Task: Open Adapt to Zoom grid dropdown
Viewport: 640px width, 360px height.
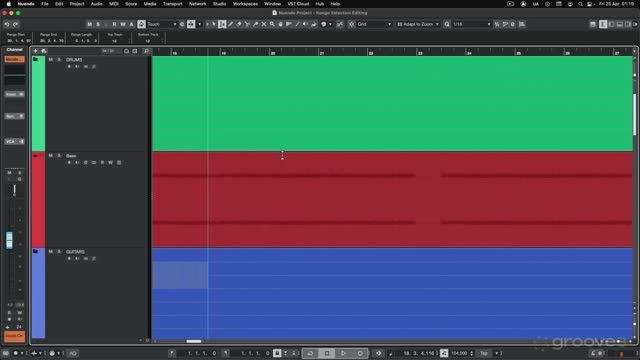Action: click(418, 24)
